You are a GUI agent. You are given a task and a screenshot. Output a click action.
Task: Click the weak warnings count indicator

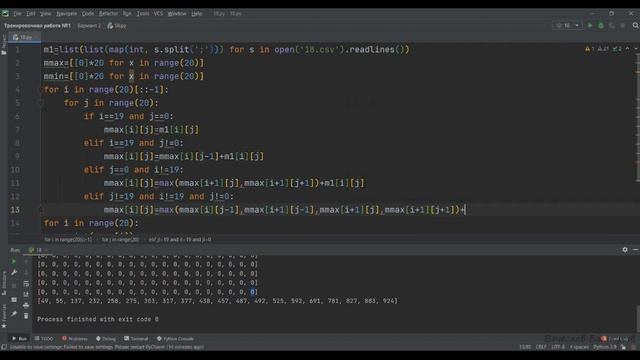click(x=603, y=49)
